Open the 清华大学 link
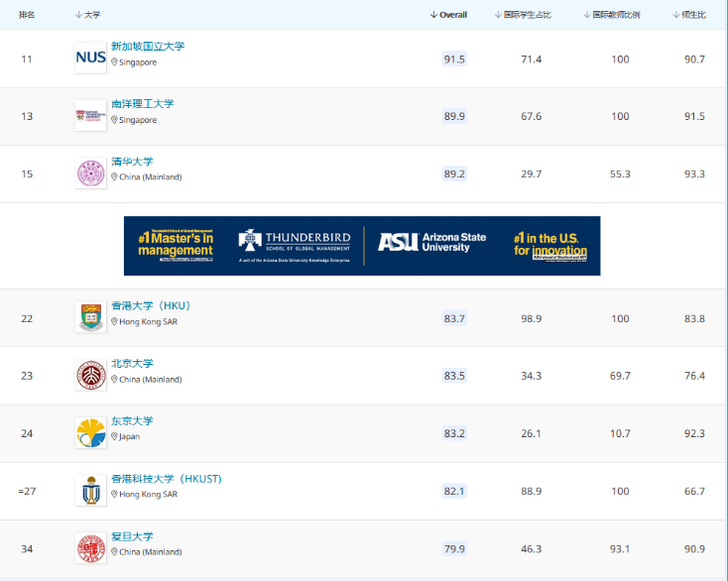 tap(132, 162)
